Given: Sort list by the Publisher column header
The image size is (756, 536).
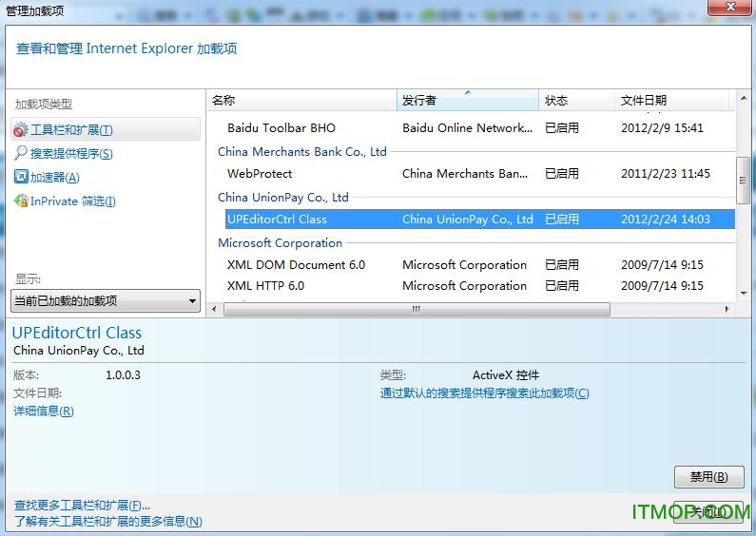Looking at the screenshot, I should coord(466,101).
